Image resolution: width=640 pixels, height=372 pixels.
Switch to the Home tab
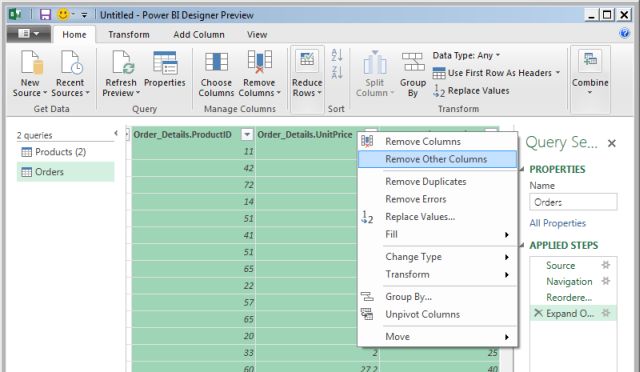[x=74, y=35]
